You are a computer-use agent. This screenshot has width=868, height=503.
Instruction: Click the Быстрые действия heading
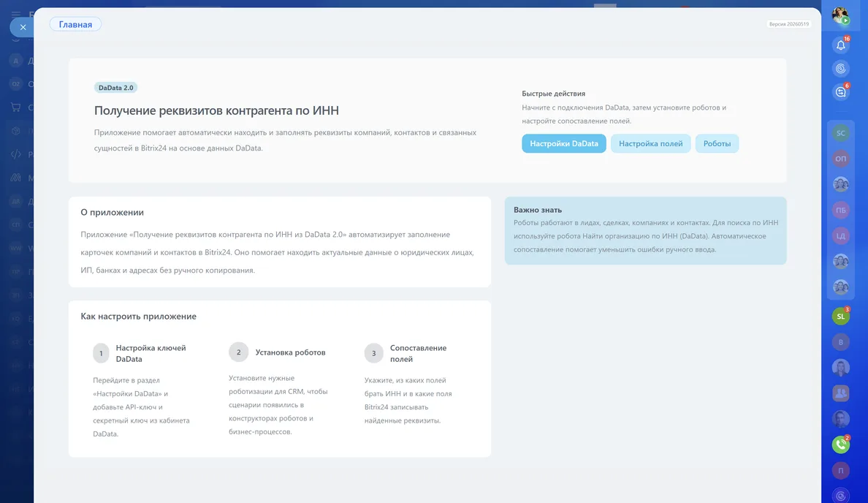(x=554, y=94)
